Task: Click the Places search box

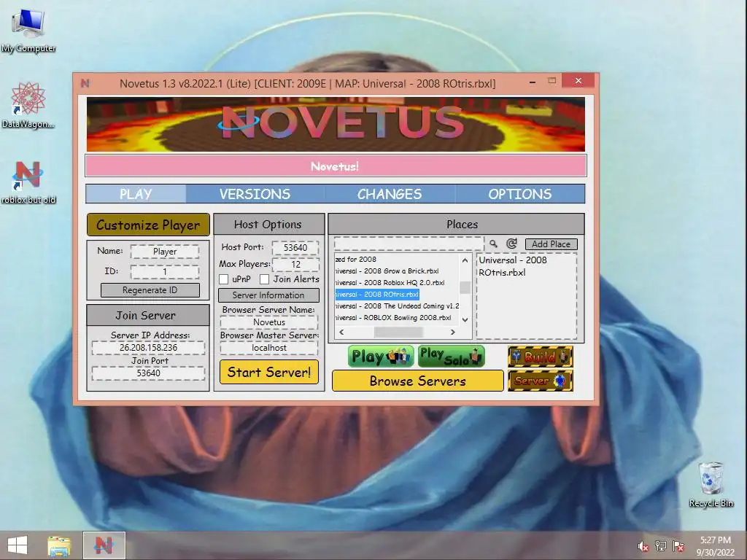Action: [409, 244]
